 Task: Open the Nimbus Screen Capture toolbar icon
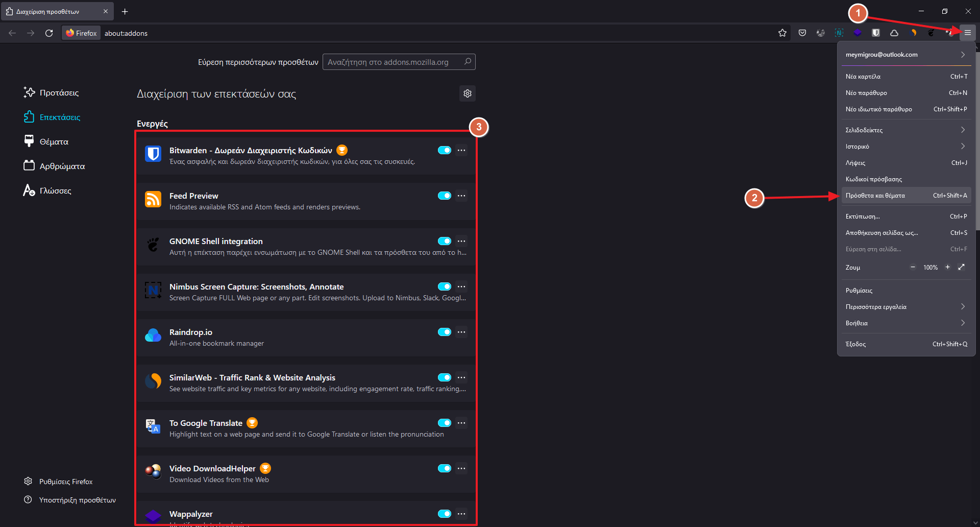[x=839, y=33]
